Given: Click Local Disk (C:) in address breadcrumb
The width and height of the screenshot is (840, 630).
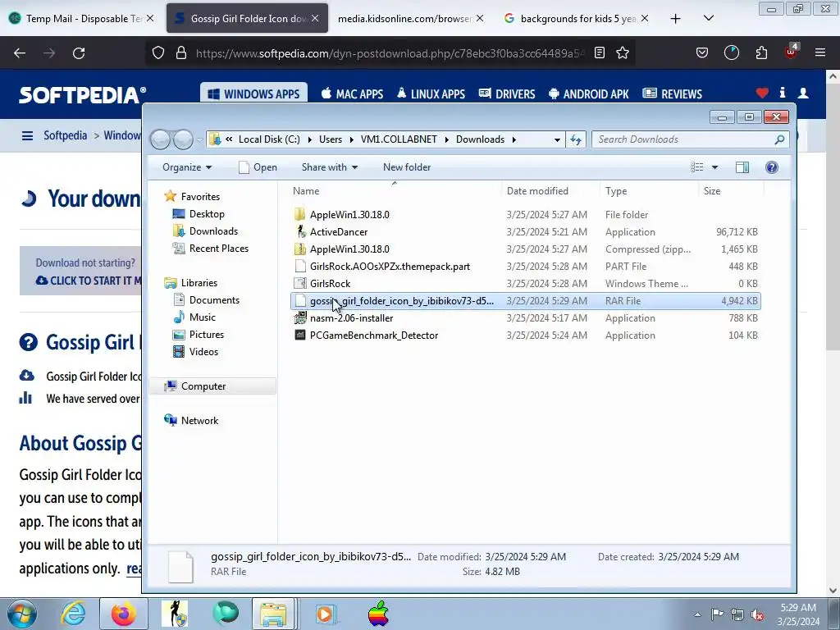Looking at the screenshot, I should (x=269, y=139).
